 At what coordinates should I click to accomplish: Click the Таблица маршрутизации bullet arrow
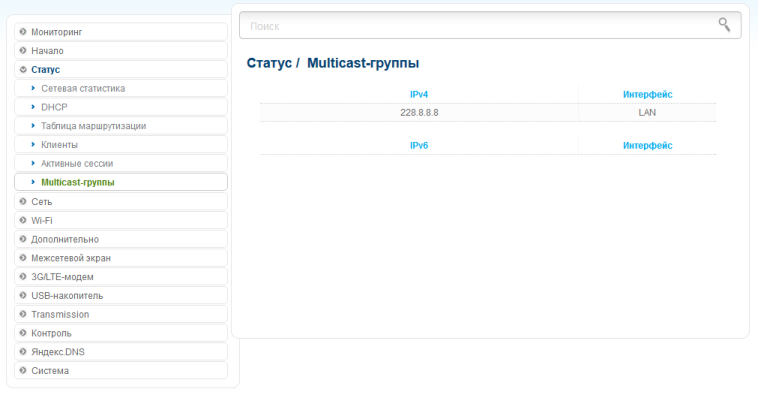(x=33, y=126)
